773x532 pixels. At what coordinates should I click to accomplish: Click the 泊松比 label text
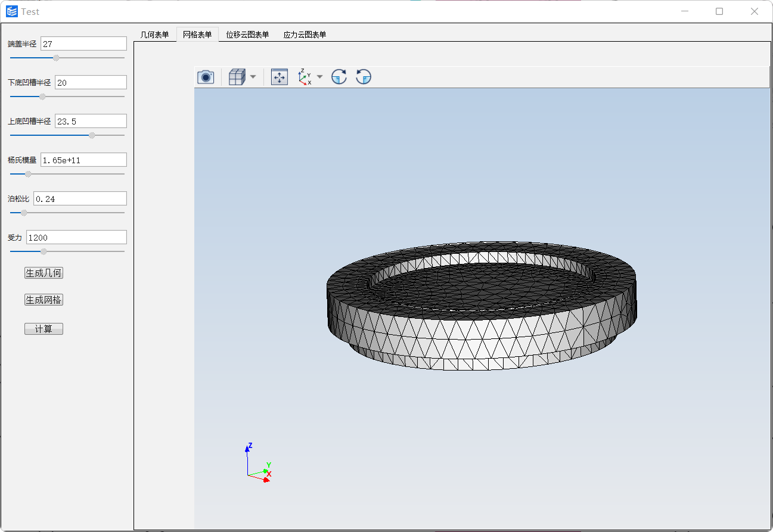[18, 199]
